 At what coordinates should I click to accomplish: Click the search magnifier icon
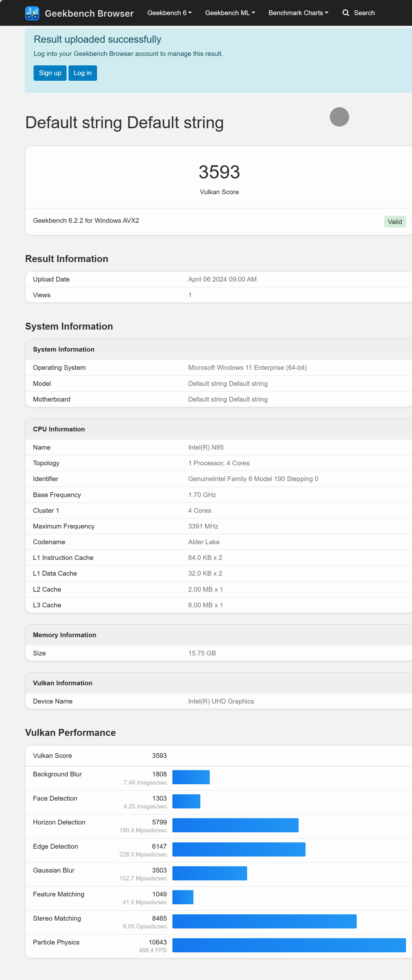pyautogui.click(x=345, y=13)
